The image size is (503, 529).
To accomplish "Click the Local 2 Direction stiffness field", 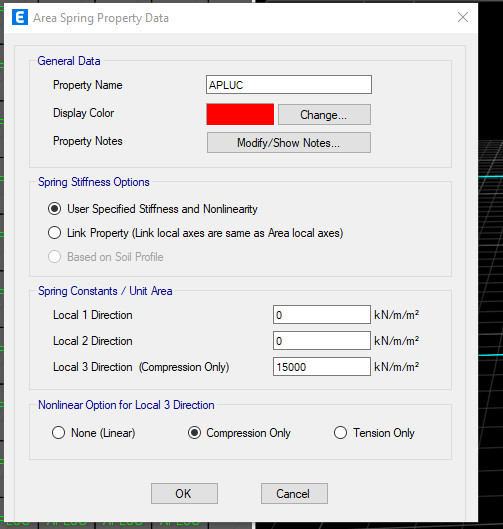I will [322, 341].
